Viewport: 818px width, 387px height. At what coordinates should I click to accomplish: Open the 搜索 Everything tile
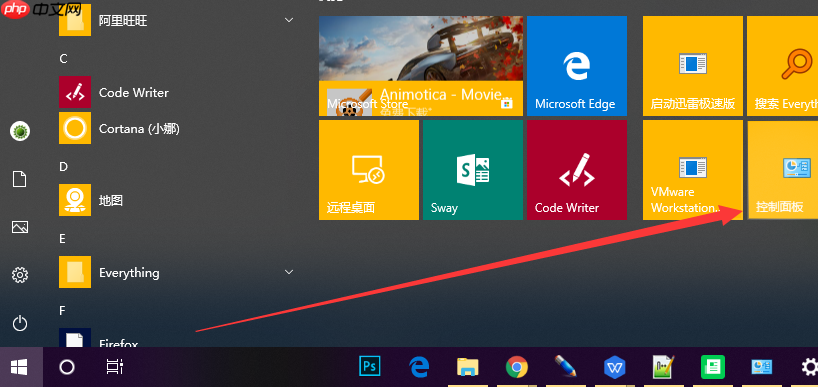tap(783, 66)
